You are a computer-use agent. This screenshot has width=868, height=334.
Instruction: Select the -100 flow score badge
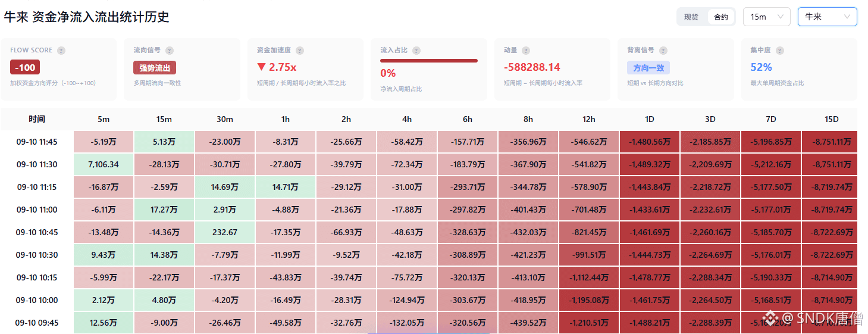point(25,68)
